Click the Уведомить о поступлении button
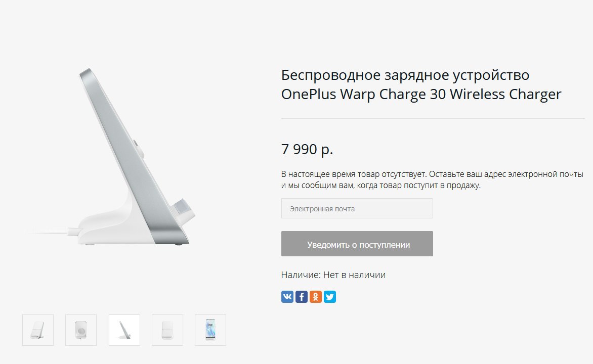593x364 pixels. click(x=357, y=244)
